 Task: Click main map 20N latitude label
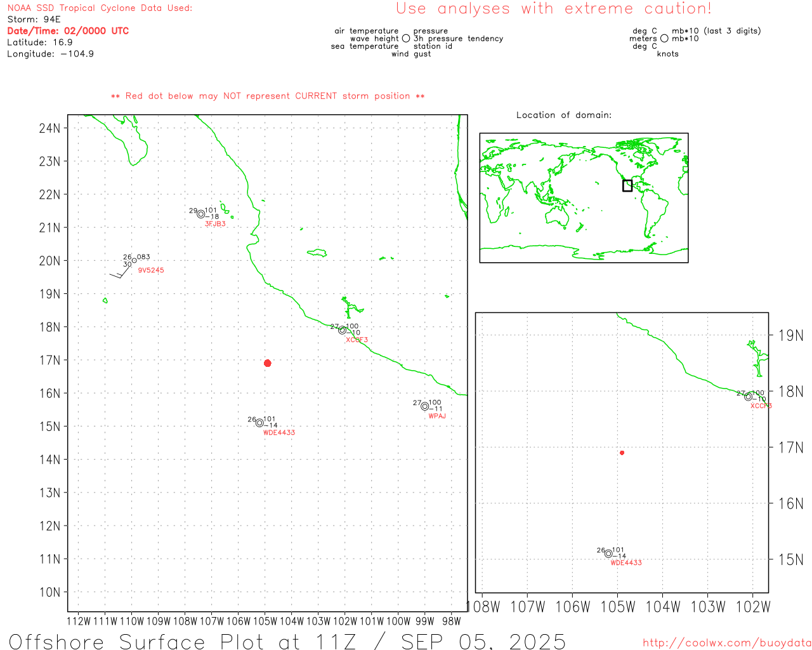tap(49, 261)
